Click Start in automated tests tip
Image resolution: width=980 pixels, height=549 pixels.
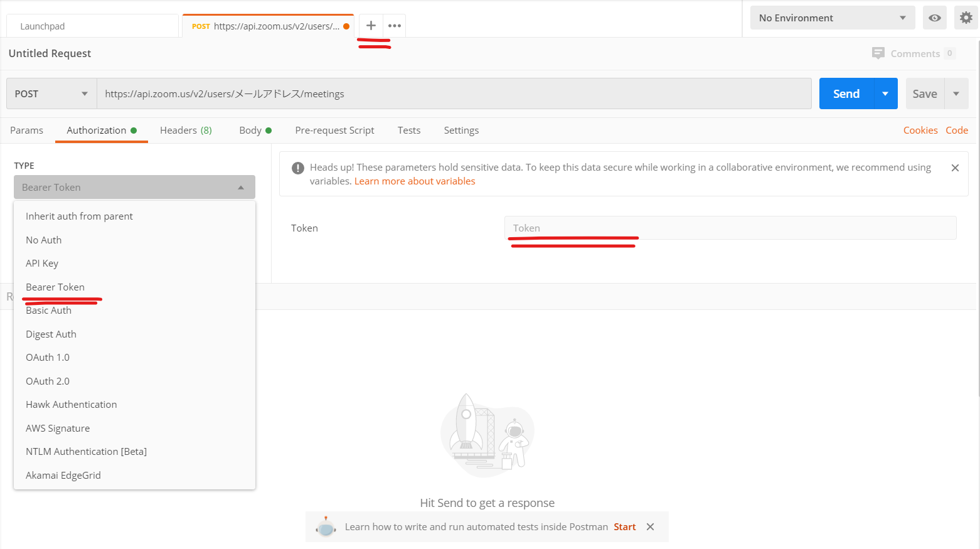click(x=624, y=526)
